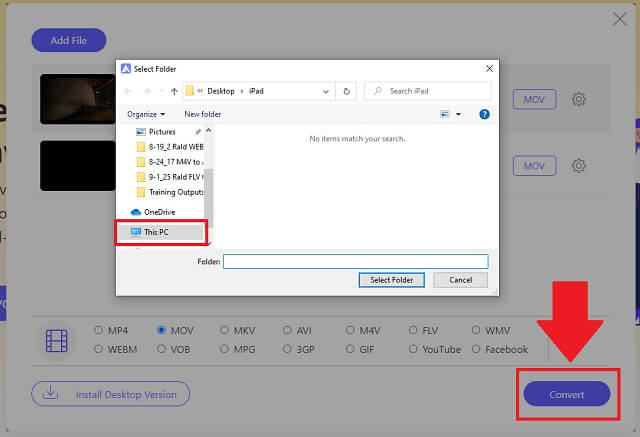Click the Forward arrow in Select Folder dialog

147,91
